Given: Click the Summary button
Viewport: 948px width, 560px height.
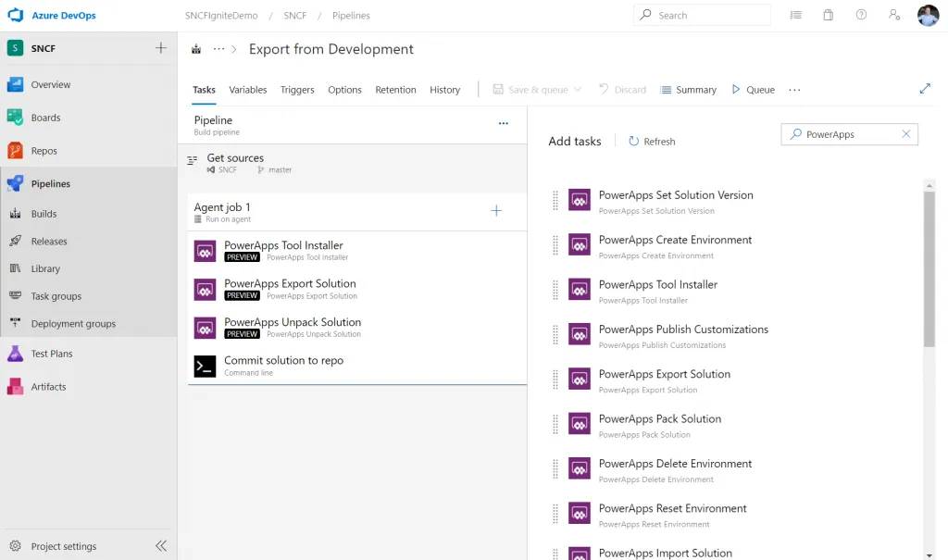Looking at the screenshot, I should click(689, 90).
